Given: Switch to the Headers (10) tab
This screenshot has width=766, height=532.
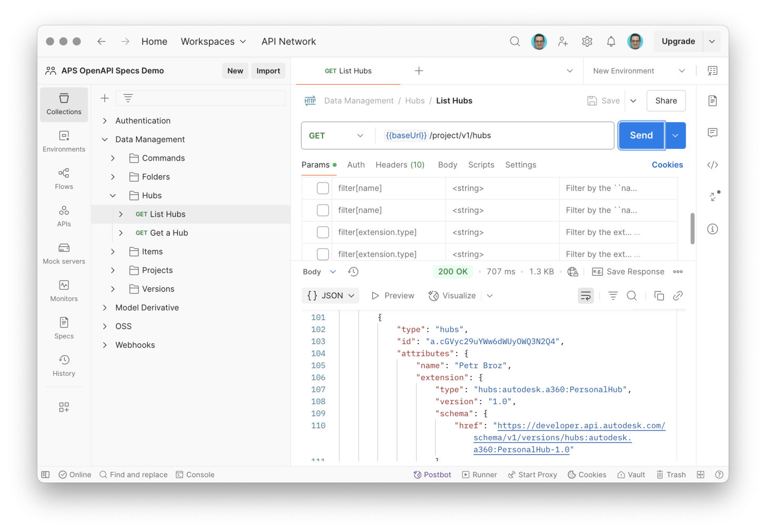Looking at the screenshot, I should pos(400,165).
